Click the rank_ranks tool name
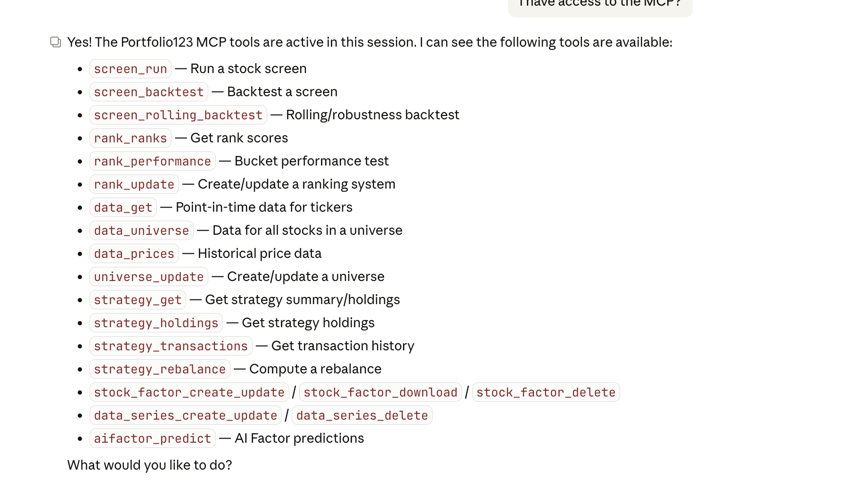The image size is (868, 496). pyautogui.click(x=131, y=138)
